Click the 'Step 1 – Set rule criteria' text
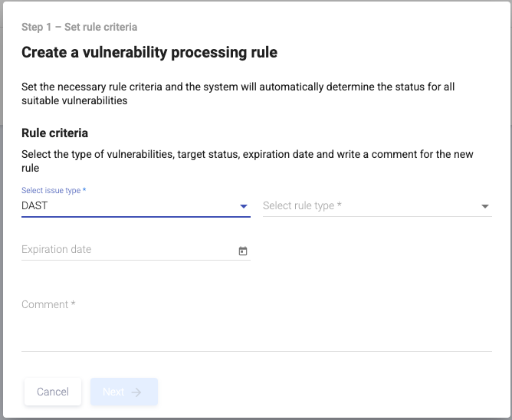Viewport: 512px width, 420px height. 79,27
